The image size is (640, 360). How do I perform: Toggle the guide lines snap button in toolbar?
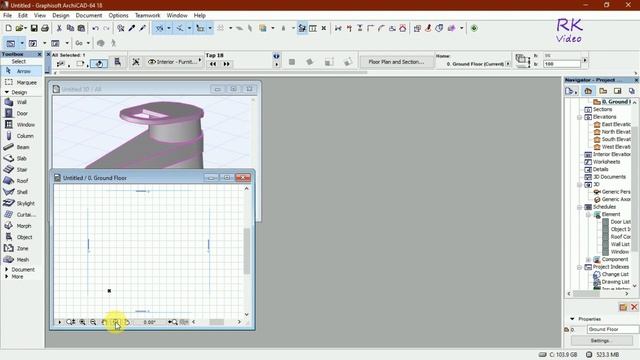tap(160, 28)
